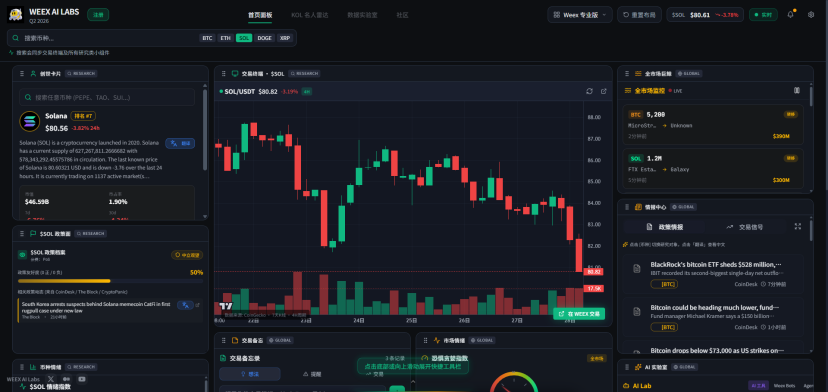Screen dimensions: 828x392
Task: Click the document icon beside BlackRock article
Action: pos(637,269)
